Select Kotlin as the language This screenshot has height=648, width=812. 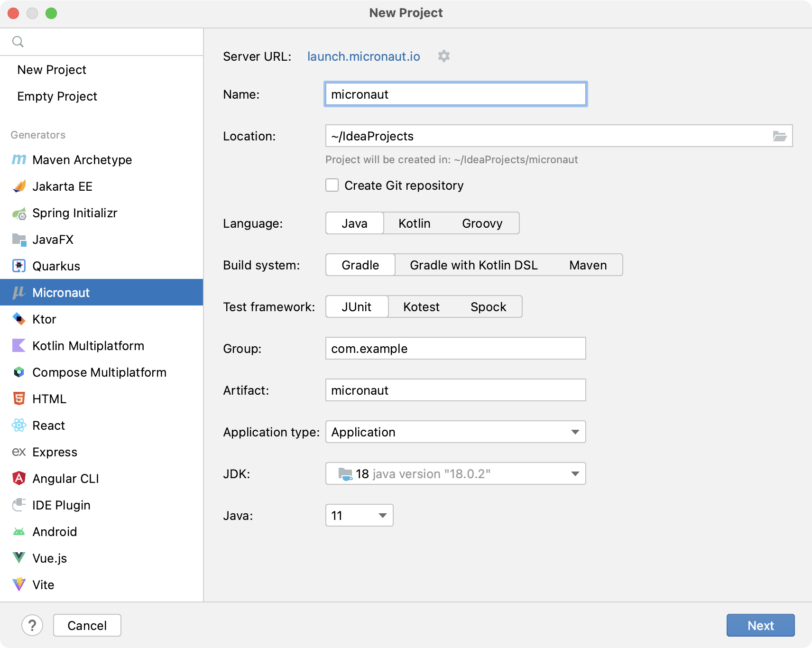click(415, 223)
